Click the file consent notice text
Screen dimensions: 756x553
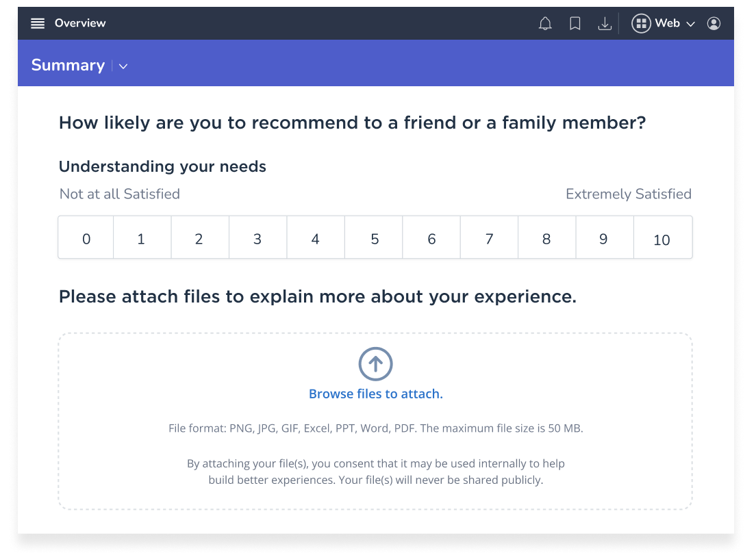[375, 472]
